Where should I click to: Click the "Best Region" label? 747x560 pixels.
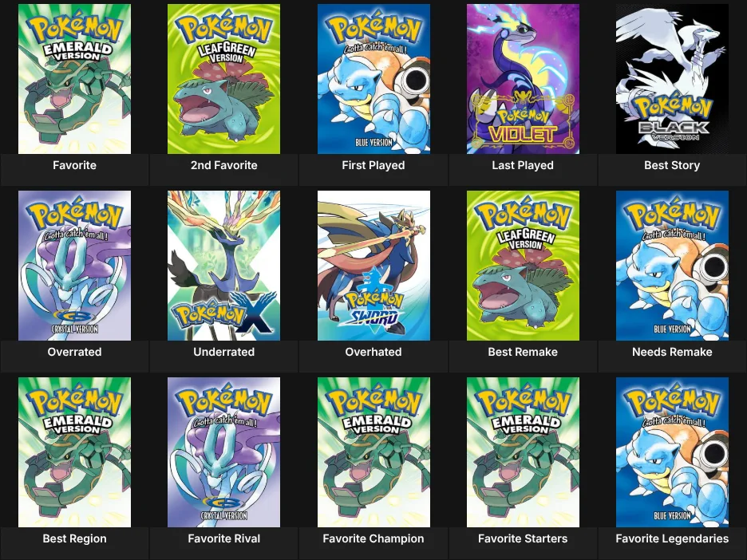coord(74,538)
